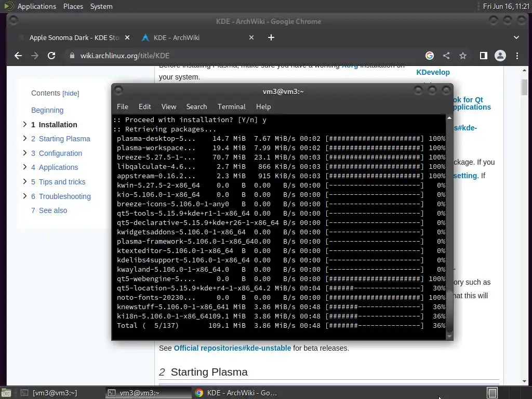
Task: Open Chrome profile avatar
Action: (x=500, y=56)
